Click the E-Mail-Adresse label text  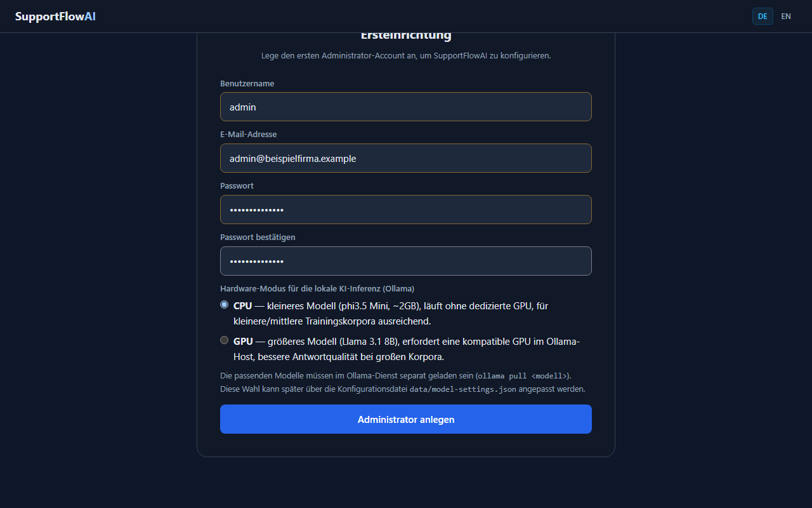249,135
